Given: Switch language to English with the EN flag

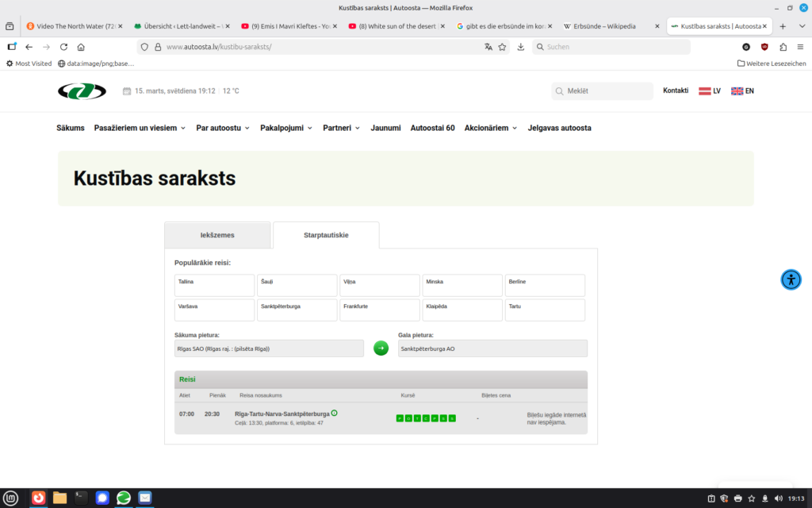Looking at the screenshot, I should point(742,91).
